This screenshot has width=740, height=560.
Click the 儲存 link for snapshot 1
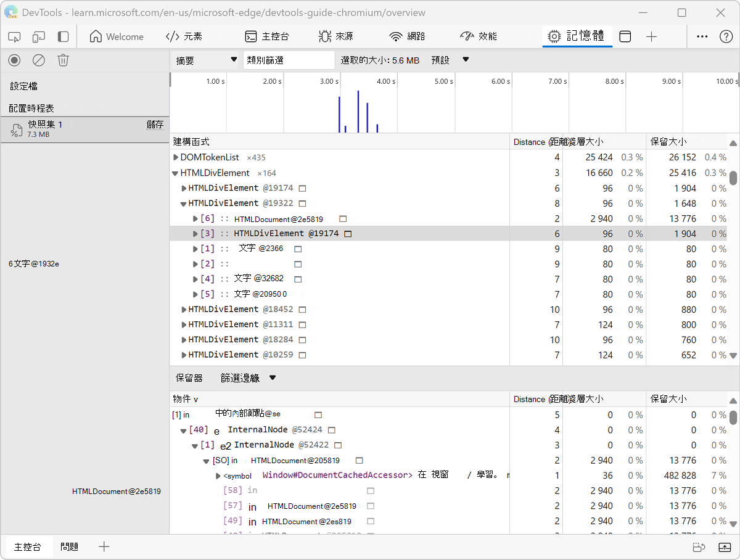pos(155,125)
